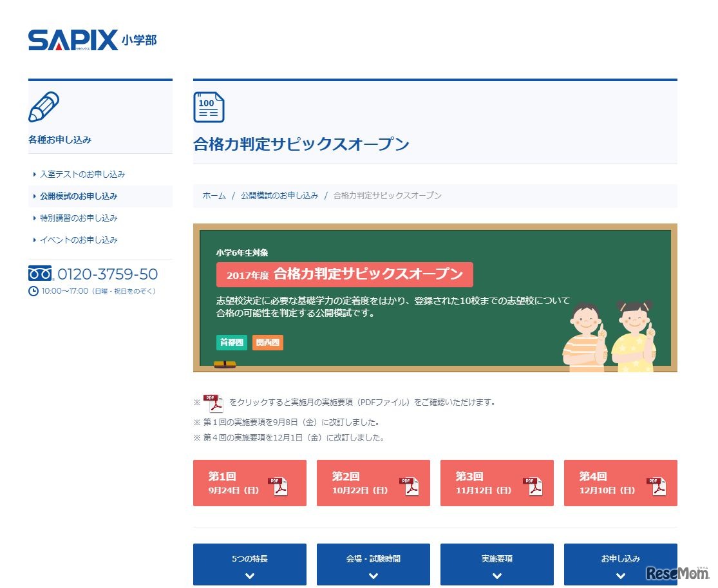
Task: Click the children illustration on the blackboard
Action: click(x=609, y=336)
